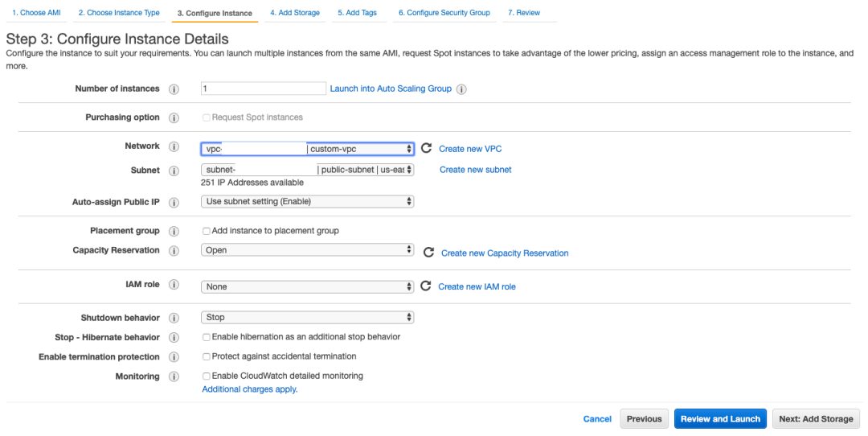This screenshot has height=436, width=868.
Task: Click the Number of instances field
Action: pos(263,88)
